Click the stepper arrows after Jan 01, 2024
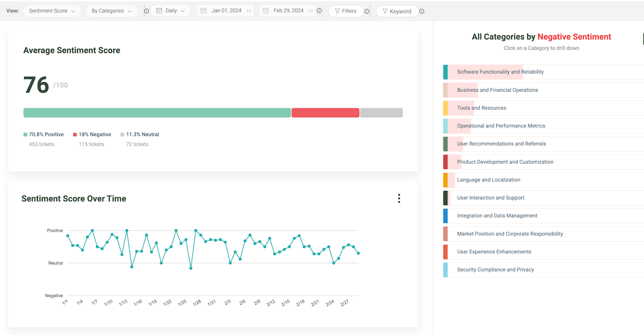This screenshot has width=644, height=335. pyautogui.click(x=249, y=11)
